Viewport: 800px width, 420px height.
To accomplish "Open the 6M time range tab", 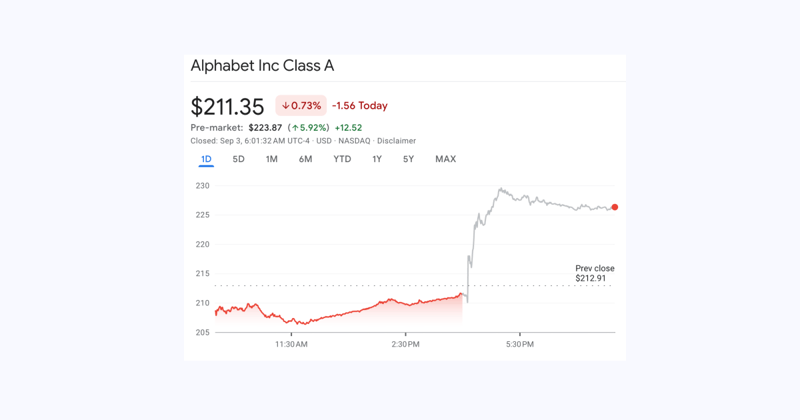I will [x=305, y=159].
